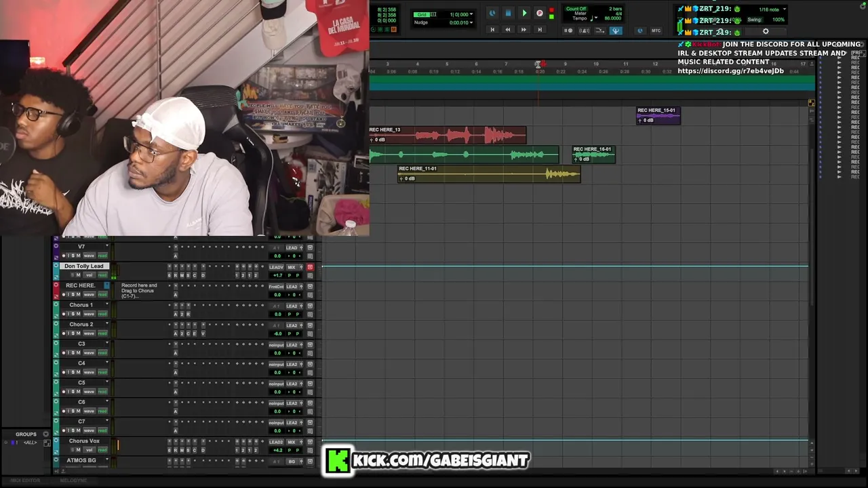The width and height of the screenshot is (868, 488).
Task: Open the GROUPS list dropdown
Action: point(46,434)
